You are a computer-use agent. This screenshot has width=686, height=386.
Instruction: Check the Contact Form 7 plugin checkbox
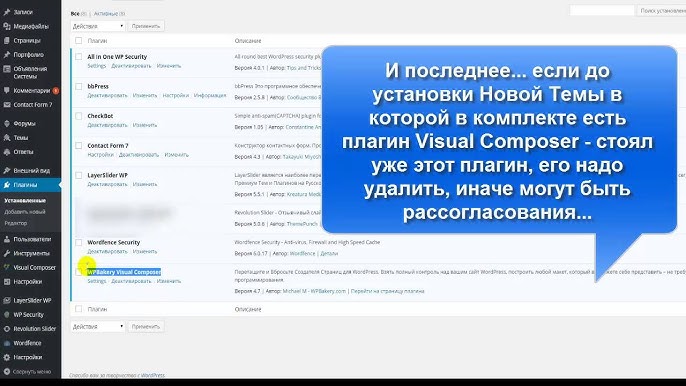click(x=78, y=146)
